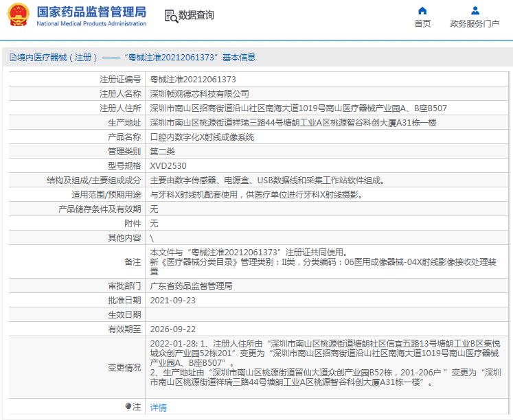This screenshot has height=420, width=513.
Task: Select registrant name 深圳帧观德芯科技有限公司
Action: [200, 94]
